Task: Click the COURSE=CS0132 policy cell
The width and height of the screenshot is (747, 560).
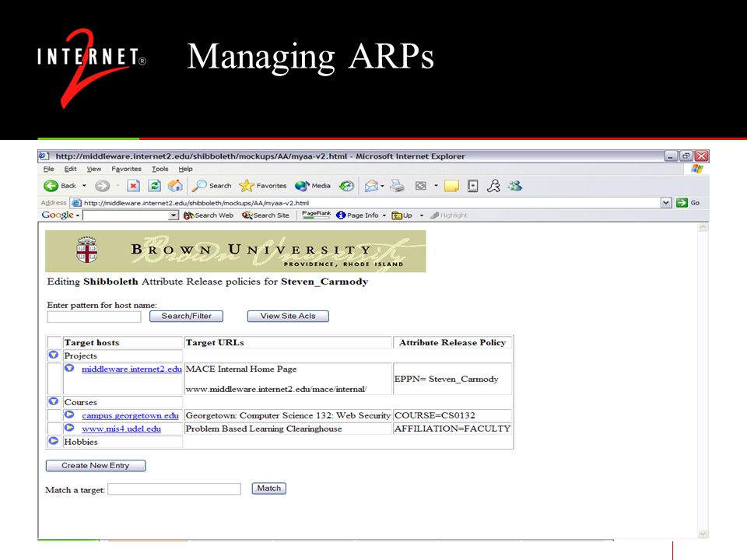Action: point(452,415)
